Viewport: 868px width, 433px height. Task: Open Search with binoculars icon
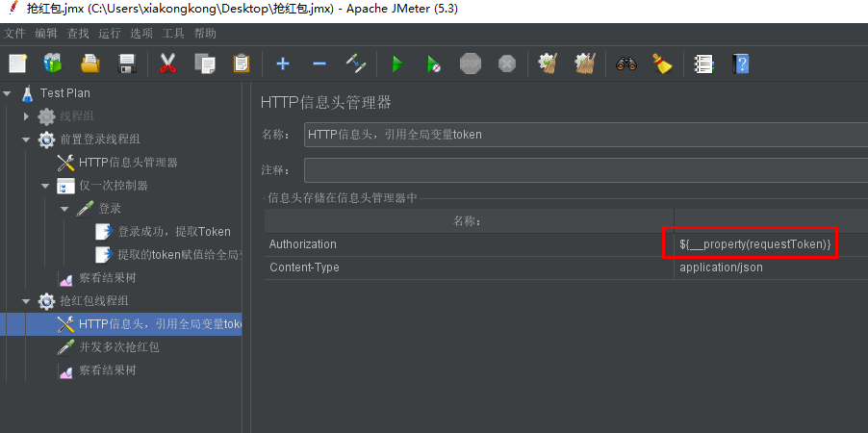pyautogui.click(x=626, y=64)
